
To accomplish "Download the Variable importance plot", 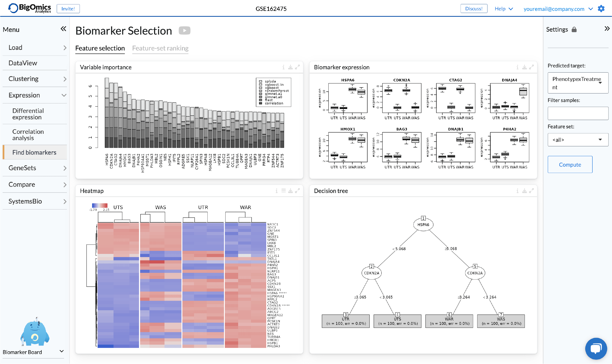I will [x=290, y=67].
